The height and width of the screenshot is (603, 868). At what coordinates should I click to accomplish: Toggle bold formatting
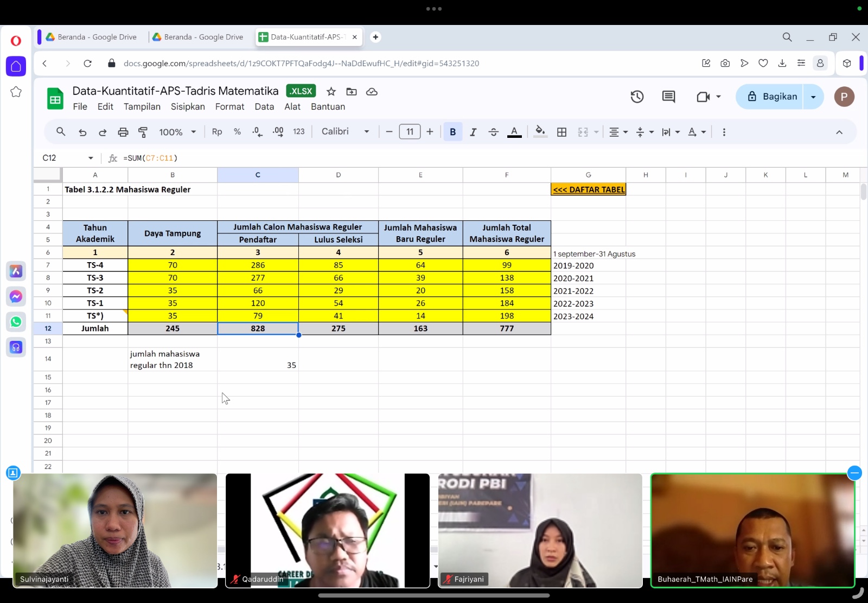452,132
